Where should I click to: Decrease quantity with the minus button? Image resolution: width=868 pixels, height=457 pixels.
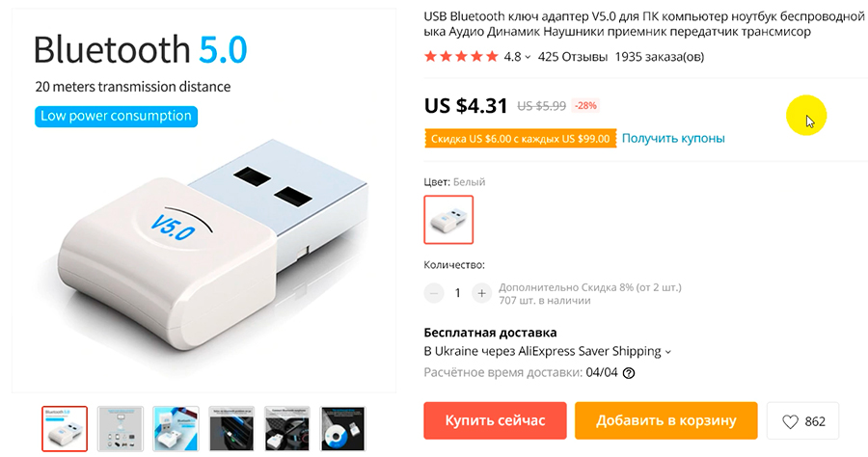coord(434,292)
